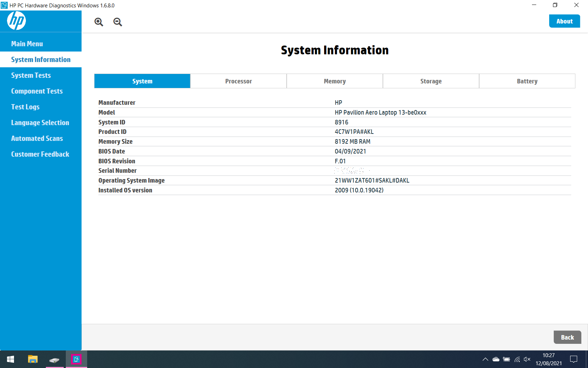Switch to the Battery tab
The width and height of the screenshot is (588, 368).
(527, 81)
